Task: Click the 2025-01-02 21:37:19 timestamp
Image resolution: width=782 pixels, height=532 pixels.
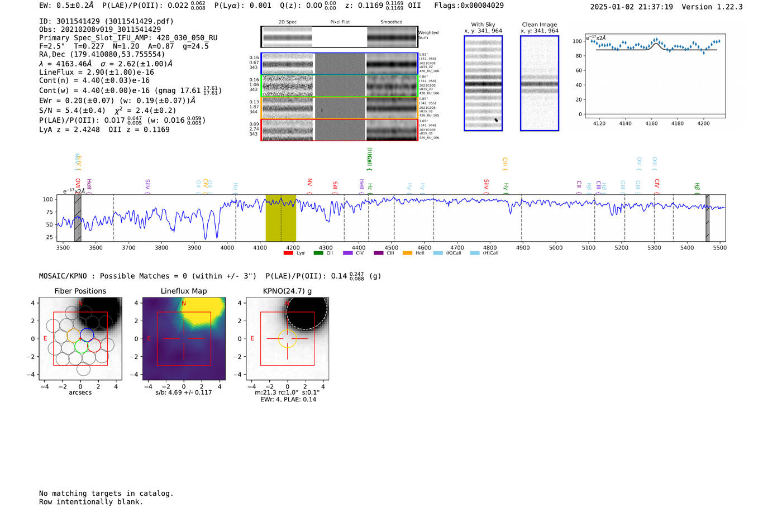Action: click(632, 7)
